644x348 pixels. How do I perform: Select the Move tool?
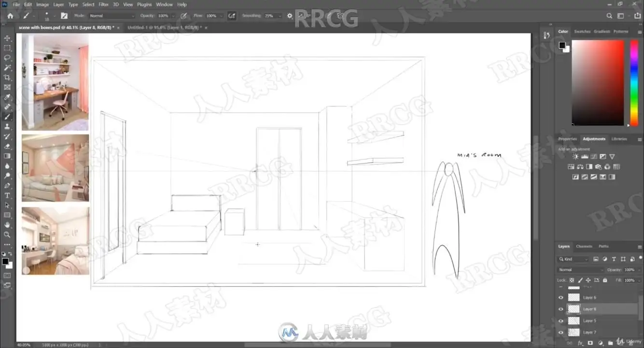(7, 38)
